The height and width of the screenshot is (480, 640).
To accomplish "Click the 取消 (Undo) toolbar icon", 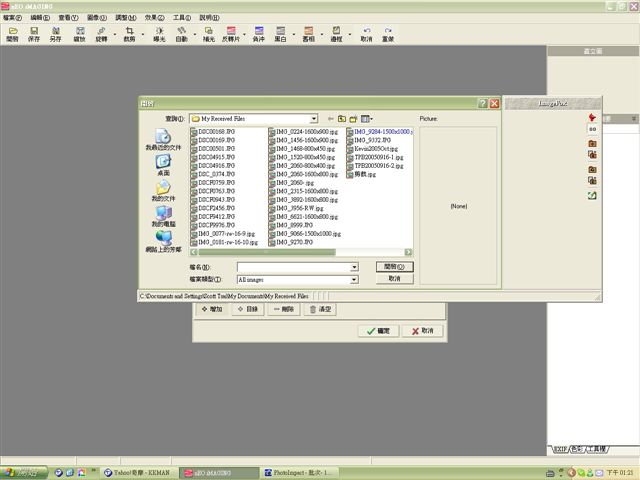I will 367,34.
